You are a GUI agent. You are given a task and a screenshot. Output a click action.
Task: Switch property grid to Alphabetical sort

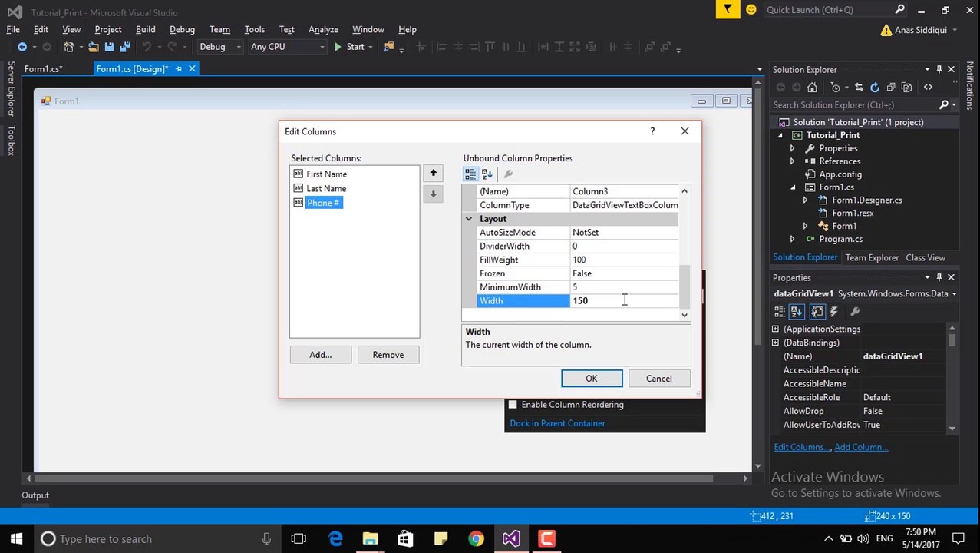pyautogui.click(x=487, y=174)
